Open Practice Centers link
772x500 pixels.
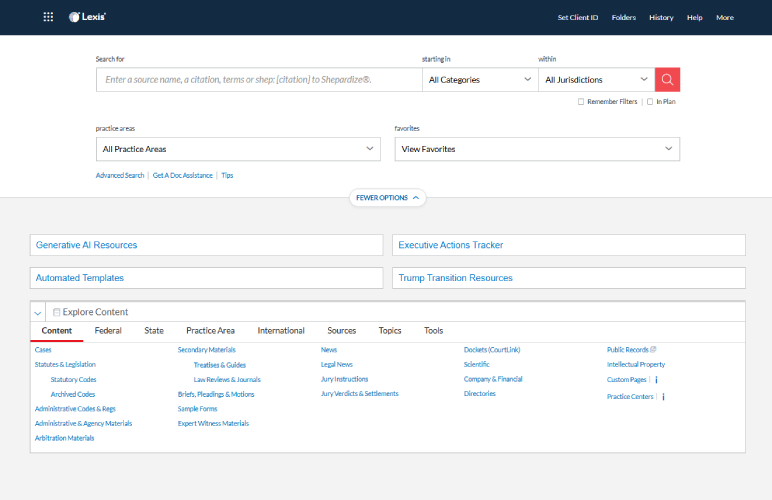(x=630, y=397)
